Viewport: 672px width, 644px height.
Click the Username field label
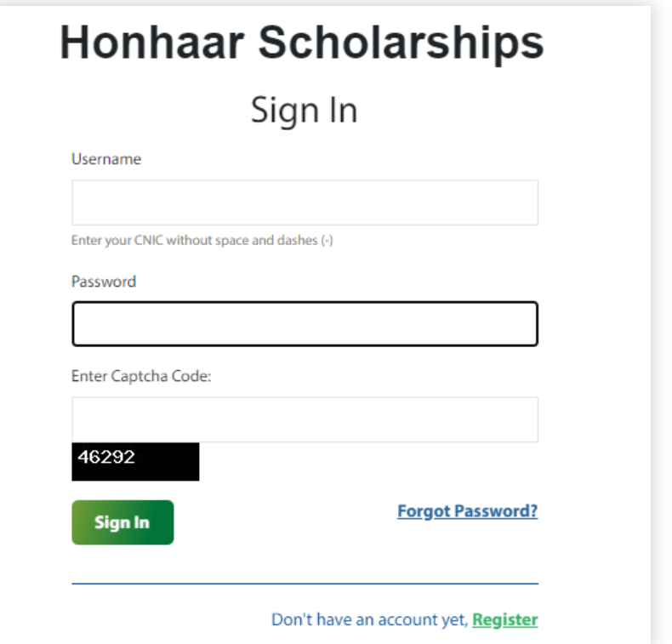[x=106, y=159]
